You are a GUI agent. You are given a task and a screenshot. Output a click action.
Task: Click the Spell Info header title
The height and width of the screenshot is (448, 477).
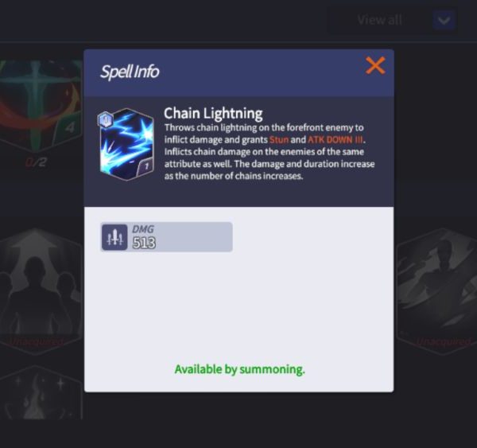pos(130,72)
